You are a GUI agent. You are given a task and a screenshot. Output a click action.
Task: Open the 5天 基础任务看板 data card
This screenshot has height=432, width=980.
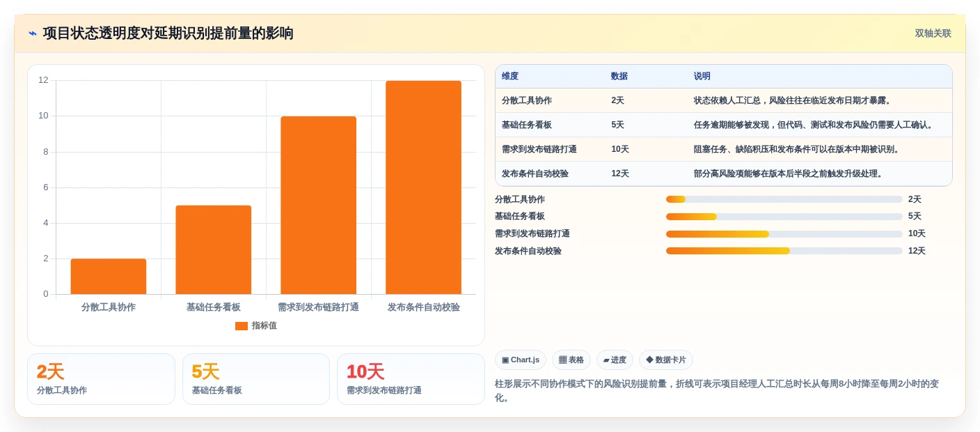click(x=256, y=379)
